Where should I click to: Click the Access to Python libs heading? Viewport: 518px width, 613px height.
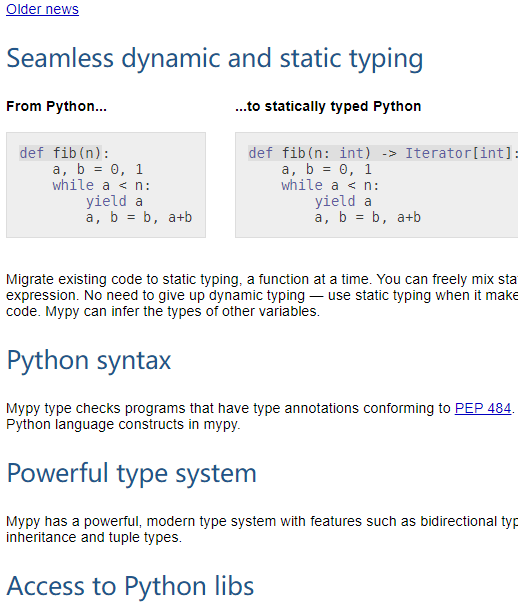pos(130,586)
